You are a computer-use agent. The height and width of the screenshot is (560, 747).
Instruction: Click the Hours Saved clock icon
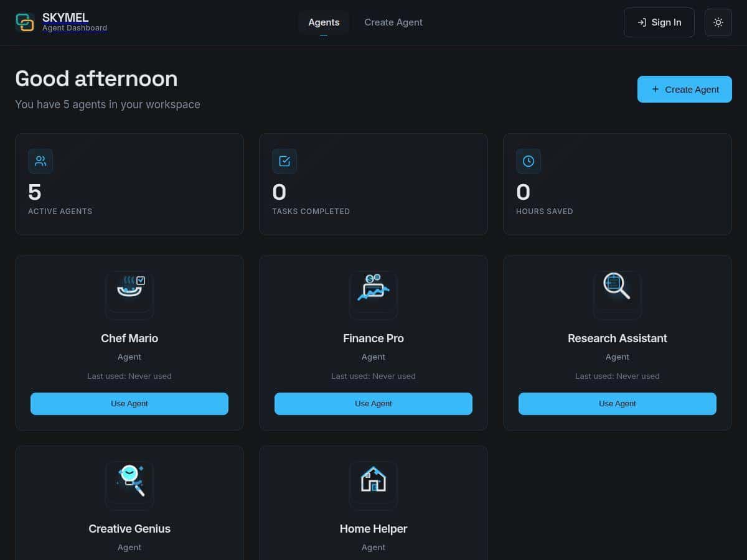(529, 161)
